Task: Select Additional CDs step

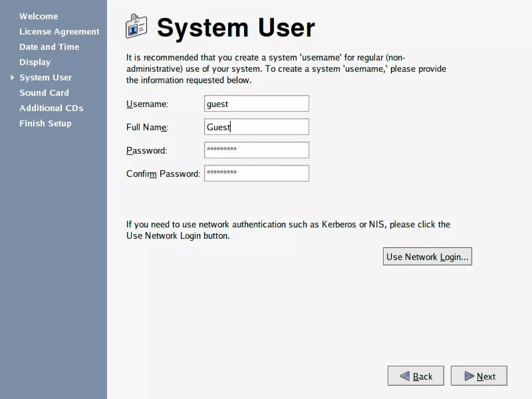Action: pos(51,108)
